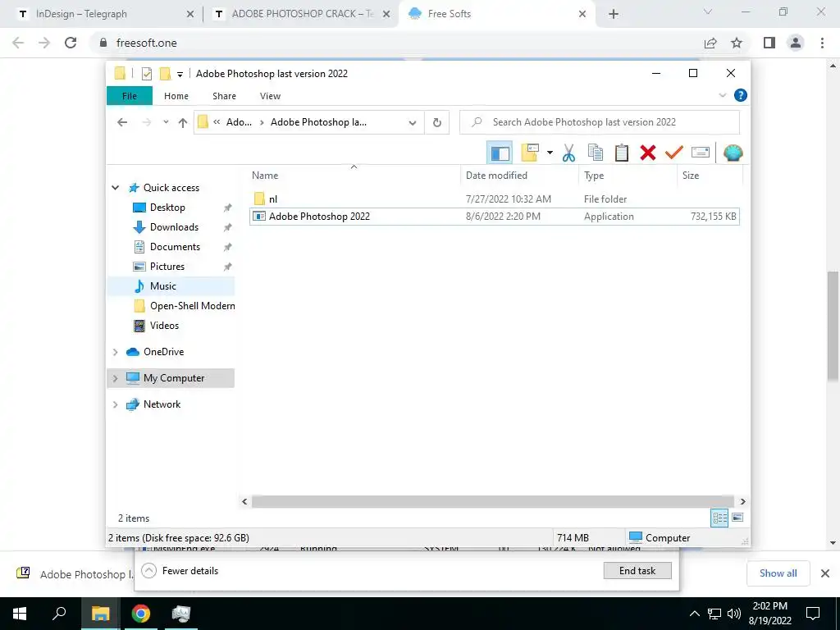Image resolution: width=840 pixels, height=630 pixels.
Task: Click the Email envelope toolbar icon
Action: tap(701, 153)
